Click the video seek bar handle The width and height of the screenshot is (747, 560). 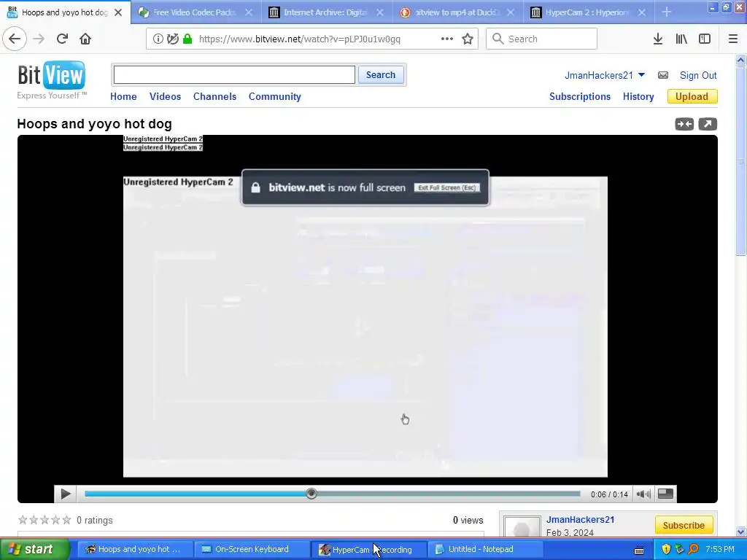coord(311,494)
